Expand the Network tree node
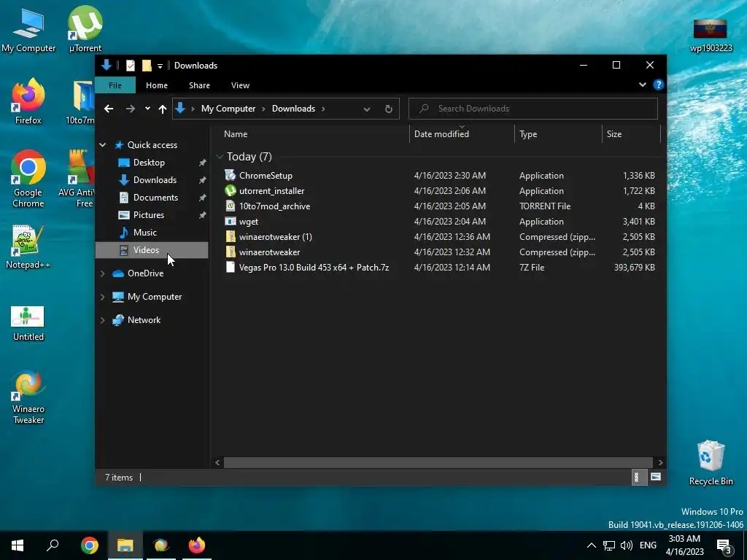 pos(102,320)
